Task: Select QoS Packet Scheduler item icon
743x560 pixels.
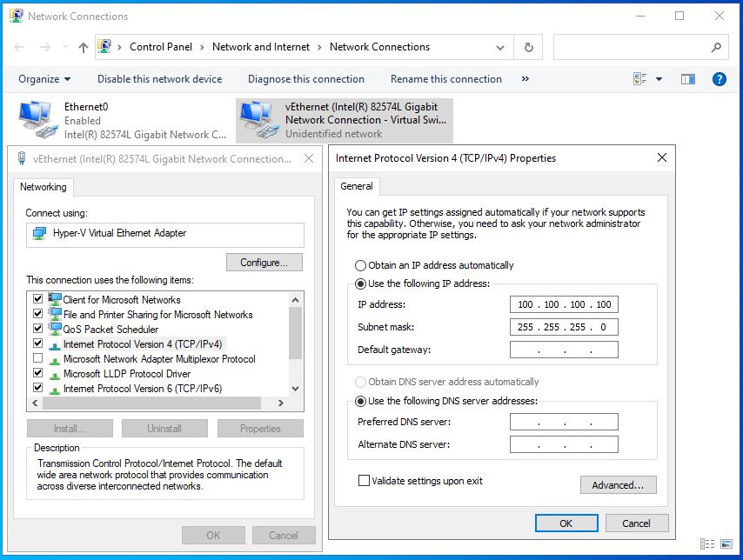Action: coord(55,329)
